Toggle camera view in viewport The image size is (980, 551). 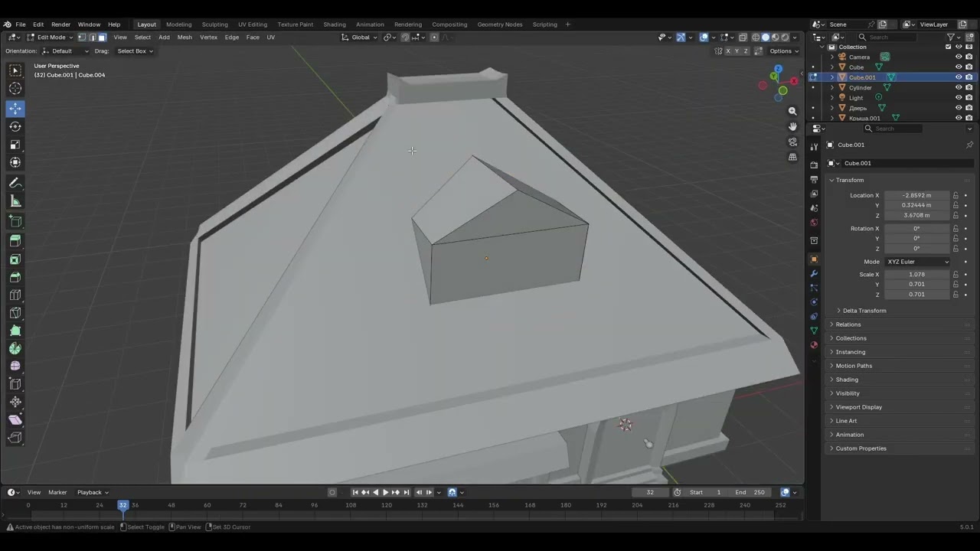pos(792,142)
